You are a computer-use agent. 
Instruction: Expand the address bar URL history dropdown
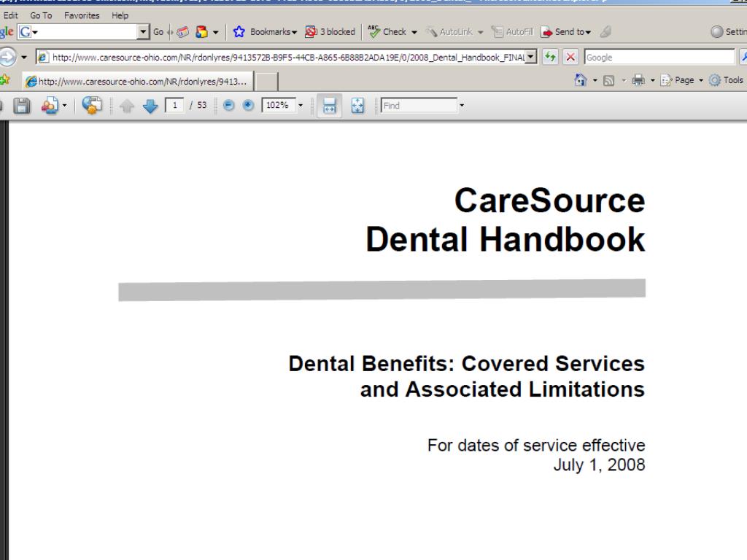tap(531, 57)
